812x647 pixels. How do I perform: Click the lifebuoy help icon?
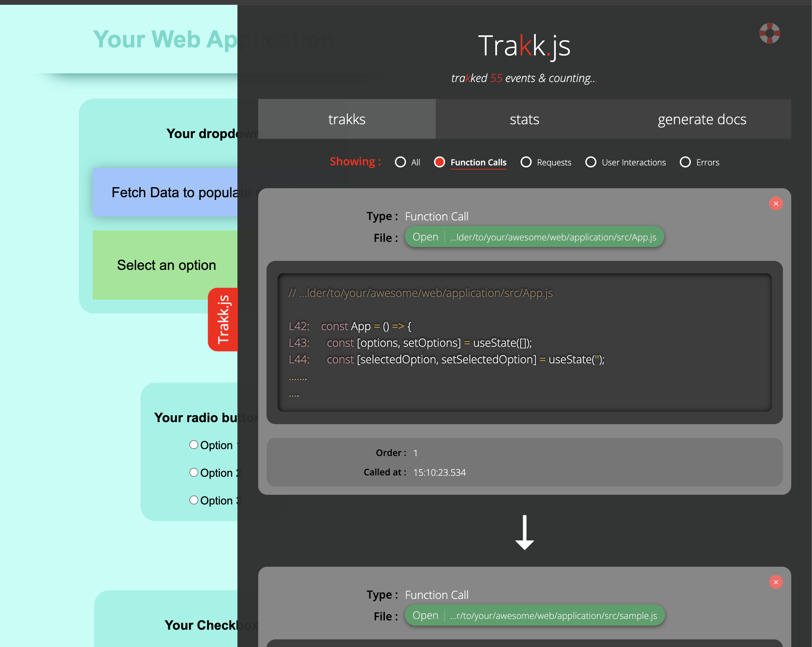click(769, 33)
